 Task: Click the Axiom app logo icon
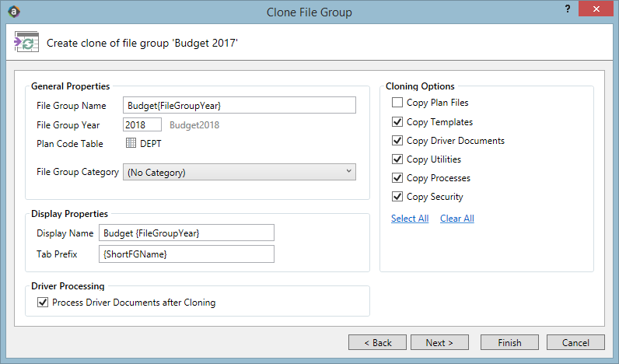(x=14, y=12)
